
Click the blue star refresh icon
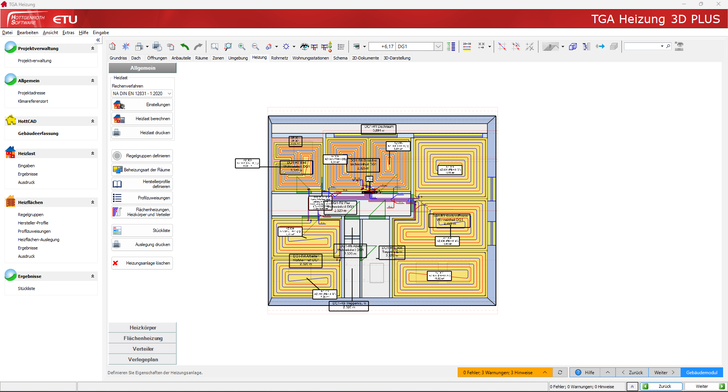tap(126, 46)
